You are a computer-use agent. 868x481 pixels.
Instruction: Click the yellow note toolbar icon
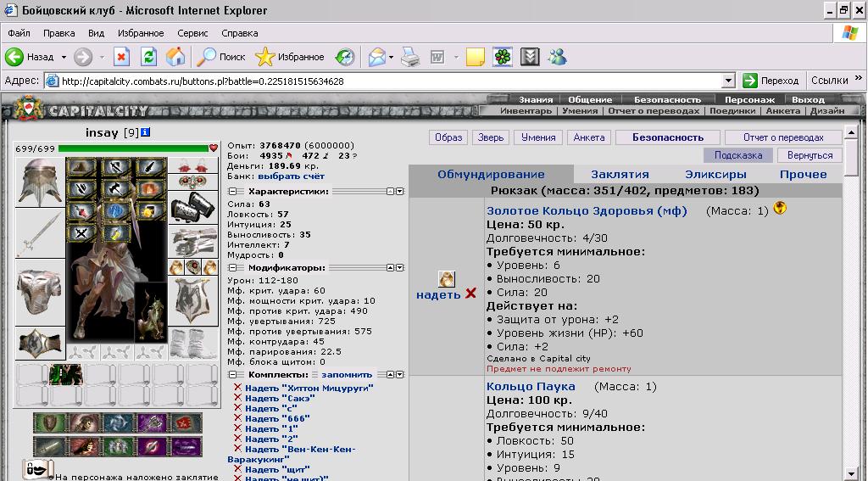(x=475, y=57)
